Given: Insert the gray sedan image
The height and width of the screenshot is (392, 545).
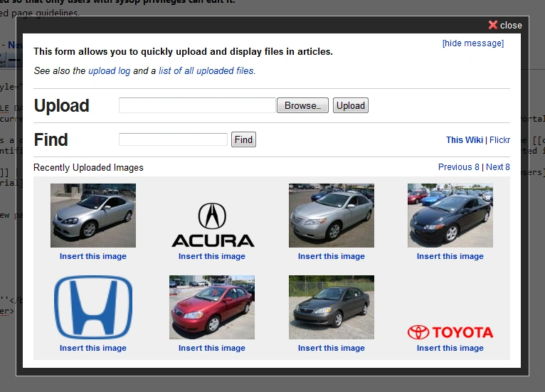Looking at the screenshot, I should 332,348.
